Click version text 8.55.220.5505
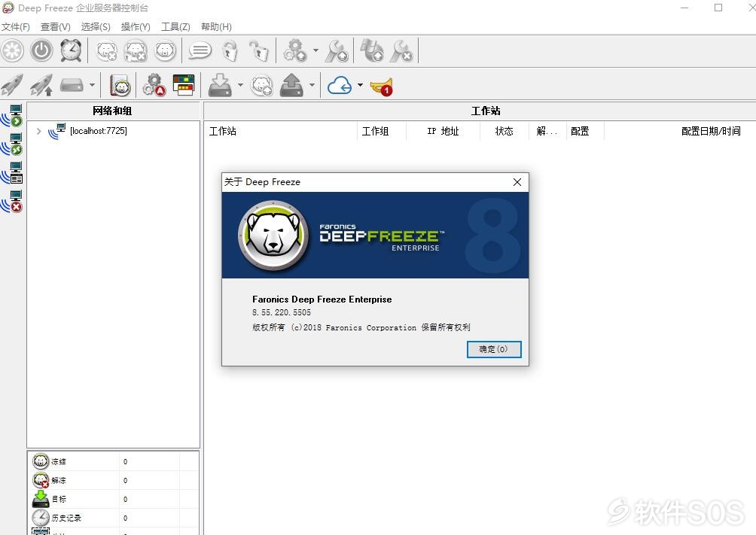Image resolution: width=756 pixels, height=535 pixels. 282,312
